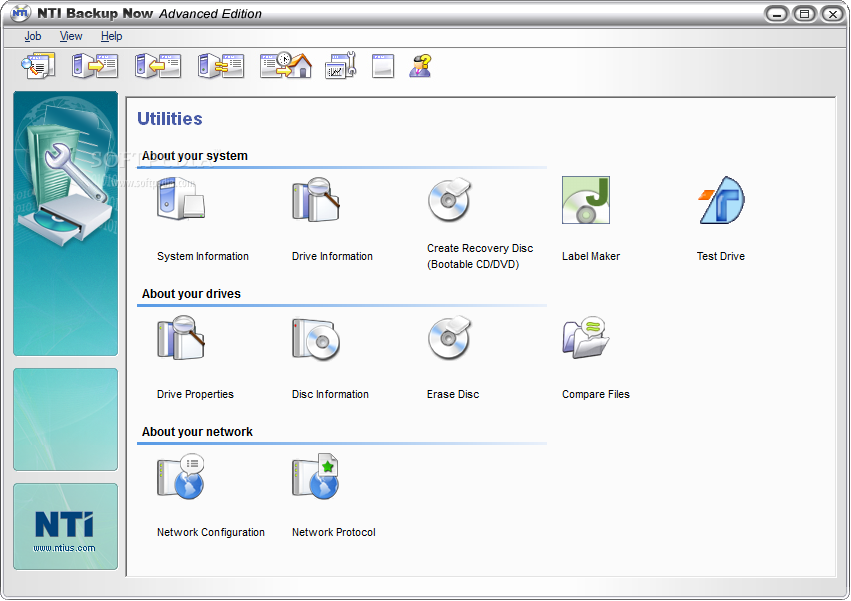Click the Create Recovery Disc (Bootable CD/DVD) label
The width and height of the screenshot is (851, 601).
coord(480,256)
